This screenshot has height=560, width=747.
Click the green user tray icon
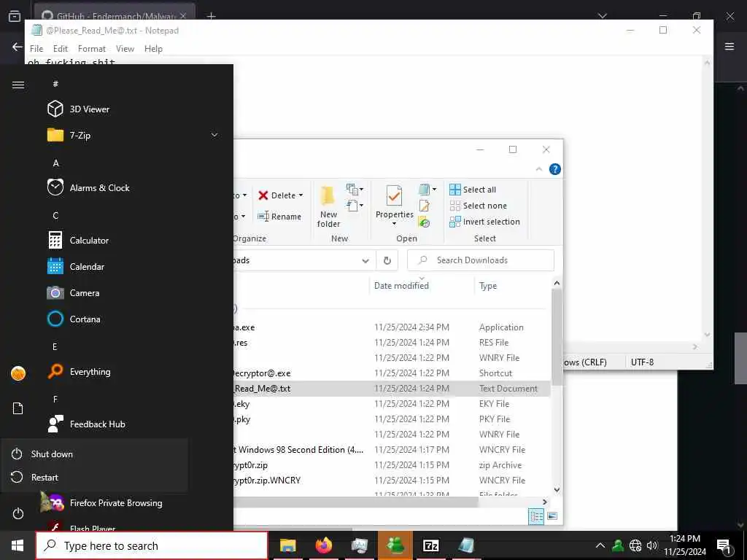[618, 545]
